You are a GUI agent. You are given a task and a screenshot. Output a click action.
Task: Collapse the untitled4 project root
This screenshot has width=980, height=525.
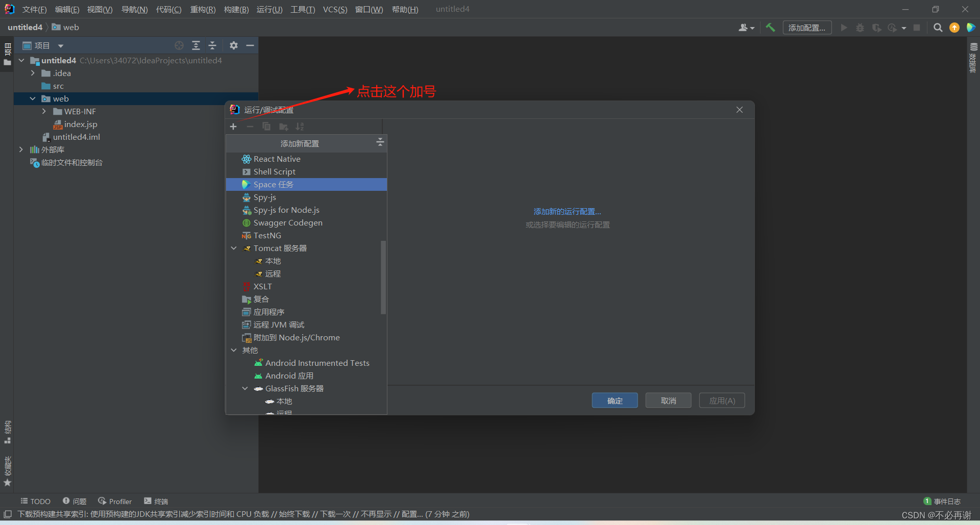[x=21, y=61]
